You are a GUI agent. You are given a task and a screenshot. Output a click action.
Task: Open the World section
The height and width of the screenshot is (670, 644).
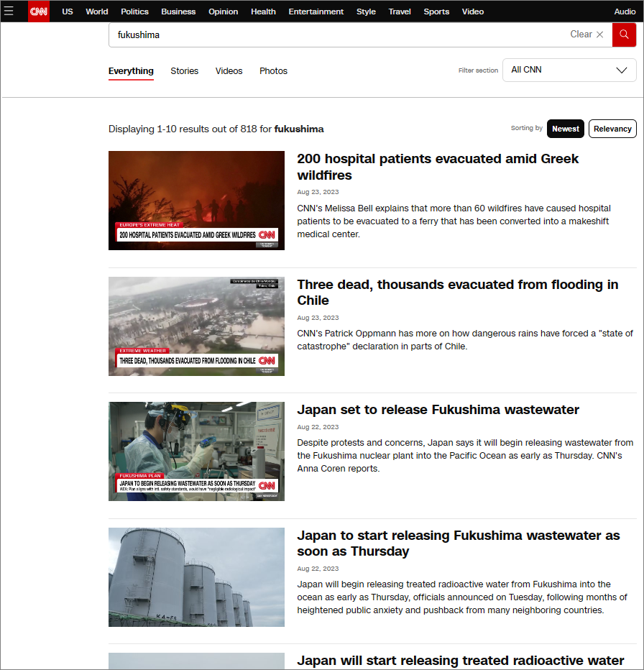96,12
